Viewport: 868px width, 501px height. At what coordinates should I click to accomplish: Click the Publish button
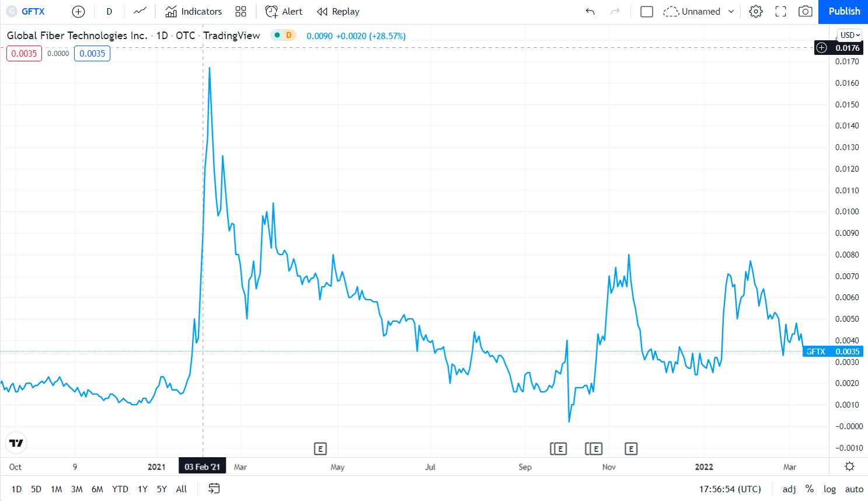point(843,12)
